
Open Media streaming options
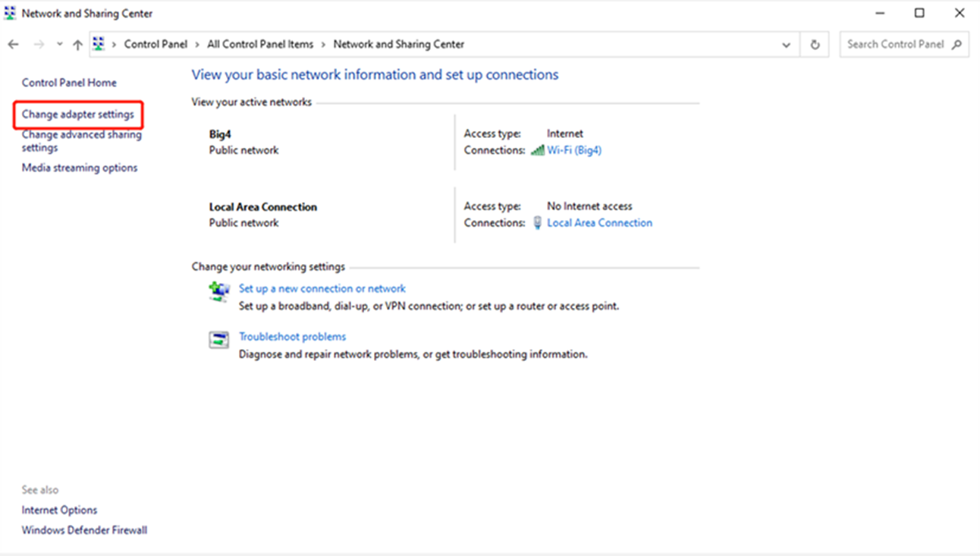[x=80, y=168]
